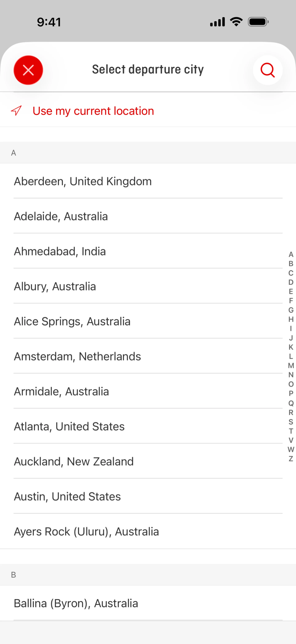Jump to letter B in index

pyautogui.click(x=291, y=263)
